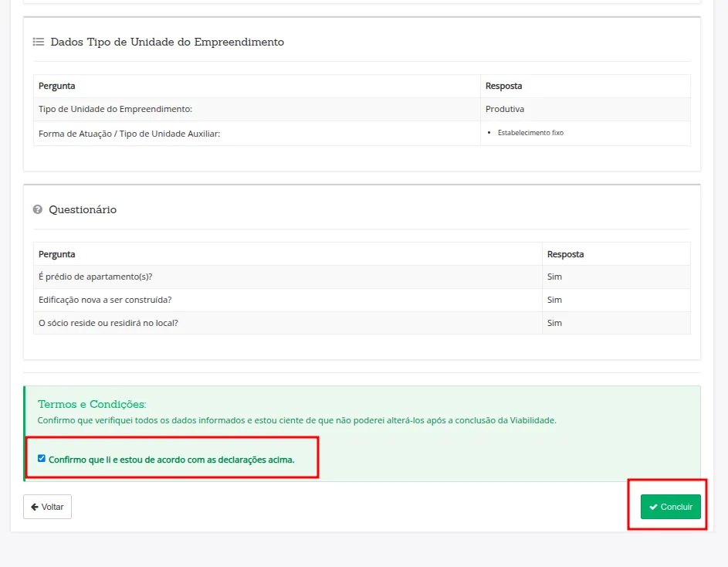The image size is (728, 567).
Task: Click the checkmark icon in the Concluir button
Action: click(653, 507)
